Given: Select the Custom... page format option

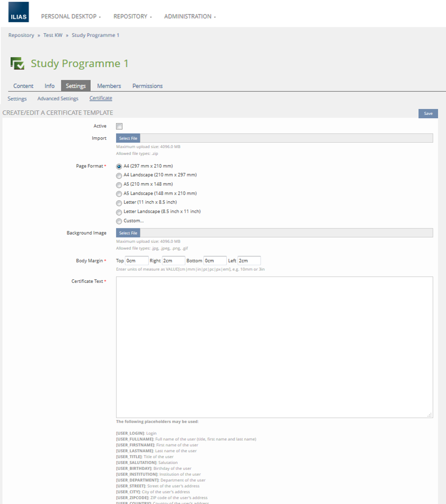Looking at the screenshot, I should [x=119, y=221].
